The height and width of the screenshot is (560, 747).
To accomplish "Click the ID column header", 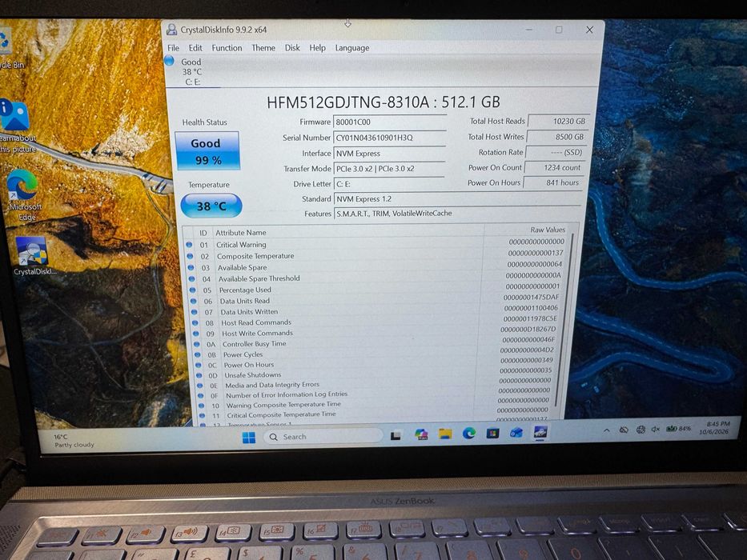I will point(203,233).
